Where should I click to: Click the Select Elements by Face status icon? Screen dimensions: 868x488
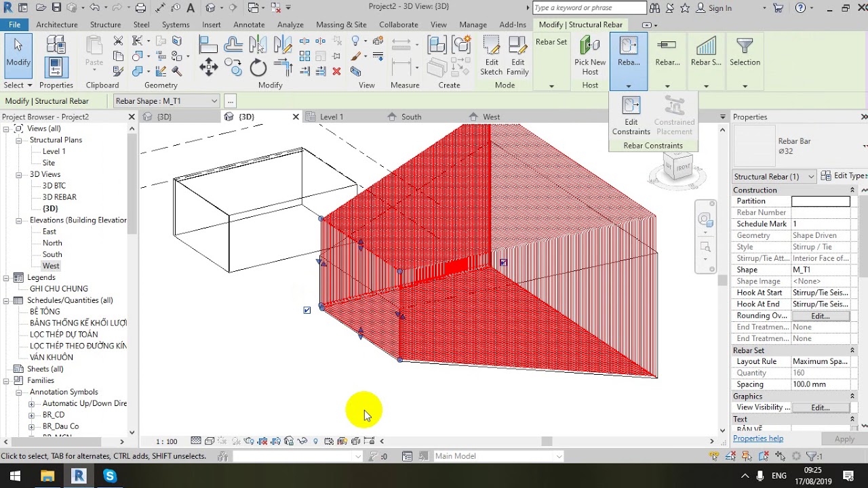coord(764,456)
